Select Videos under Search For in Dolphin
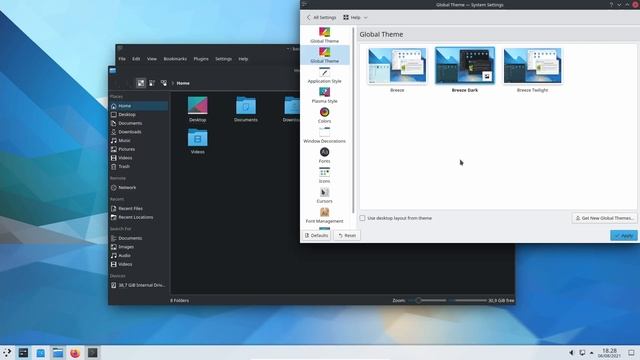The image size is (640, 360). [x=139, y=264]
